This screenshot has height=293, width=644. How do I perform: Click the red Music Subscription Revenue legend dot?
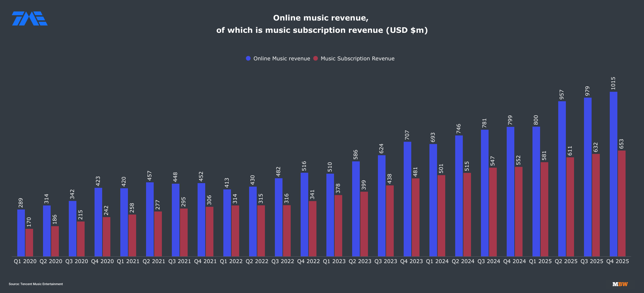316,58
